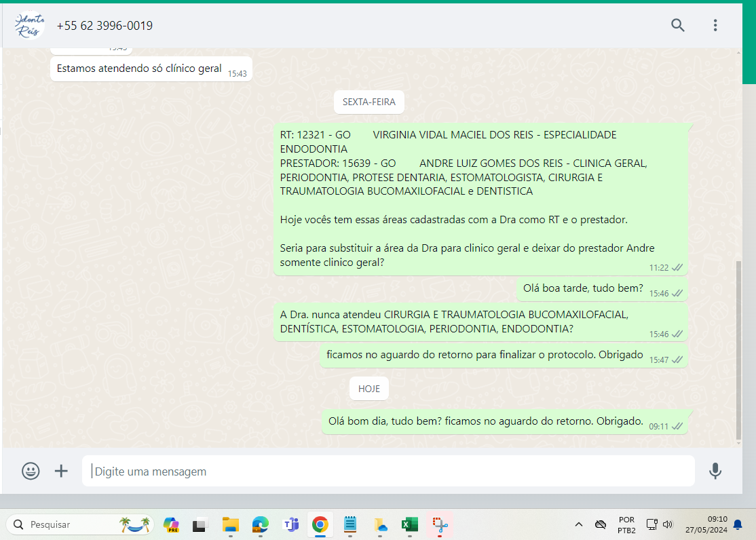Viewport: 756px width, 540px height.
Task: Open the Odonto Reis contact profile picture
Action: click(x=29, y=25)
